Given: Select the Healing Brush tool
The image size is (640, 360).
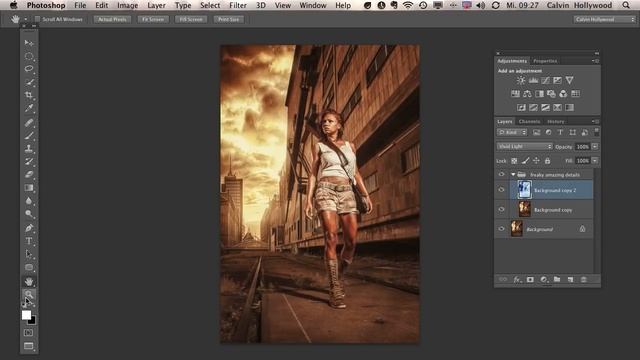Looking at the screenshot, I should click(x=29, y=122).
